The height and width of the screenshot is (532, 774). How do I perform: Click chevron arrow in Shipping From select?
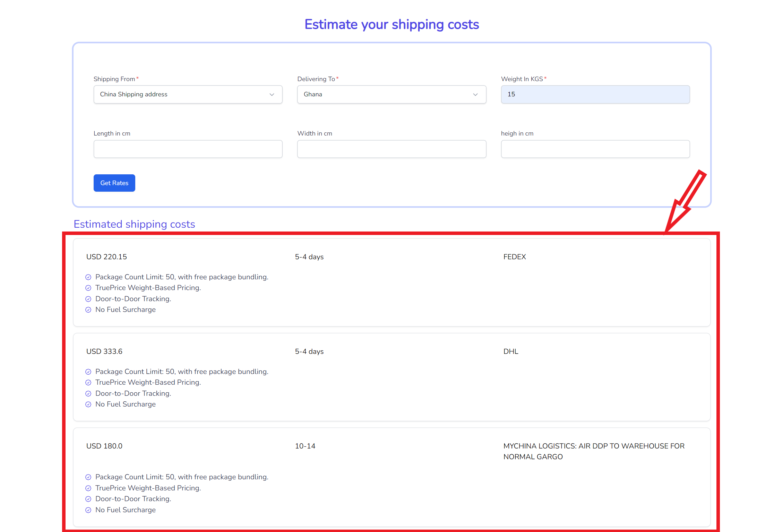pos(272,95)
